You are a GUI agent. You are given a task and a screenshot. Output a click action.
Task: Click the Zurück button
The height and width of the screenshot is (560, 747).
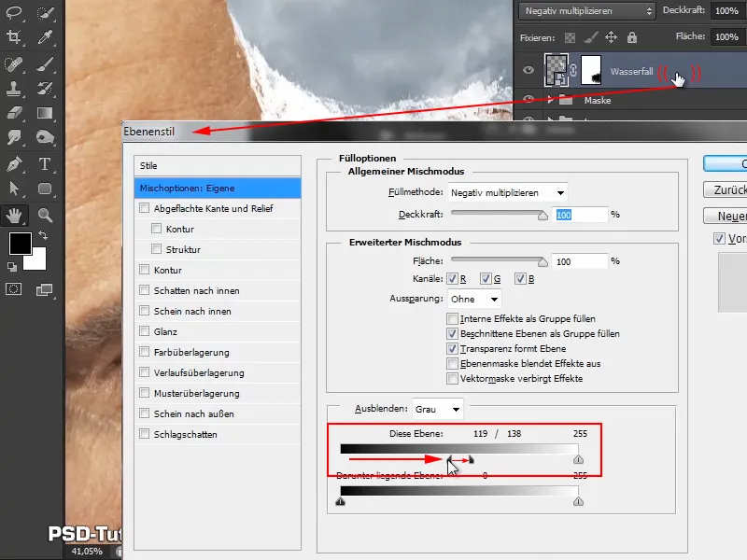click(x=726, y=189)
